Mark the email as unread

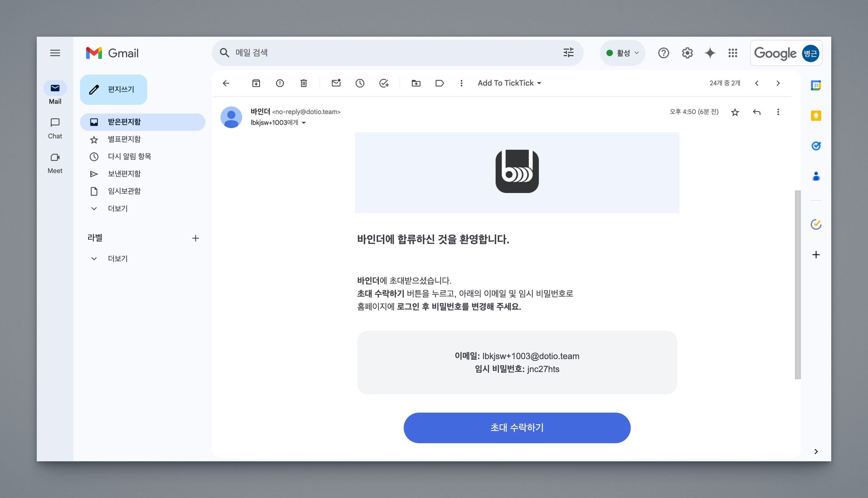(336, 83)
